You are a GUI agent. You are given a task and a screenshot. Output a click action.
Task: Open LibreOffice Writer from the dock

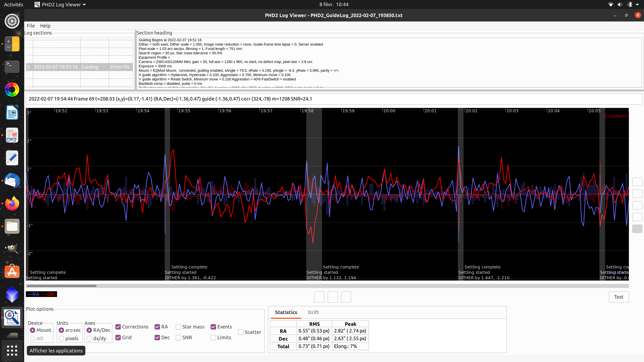12,112
